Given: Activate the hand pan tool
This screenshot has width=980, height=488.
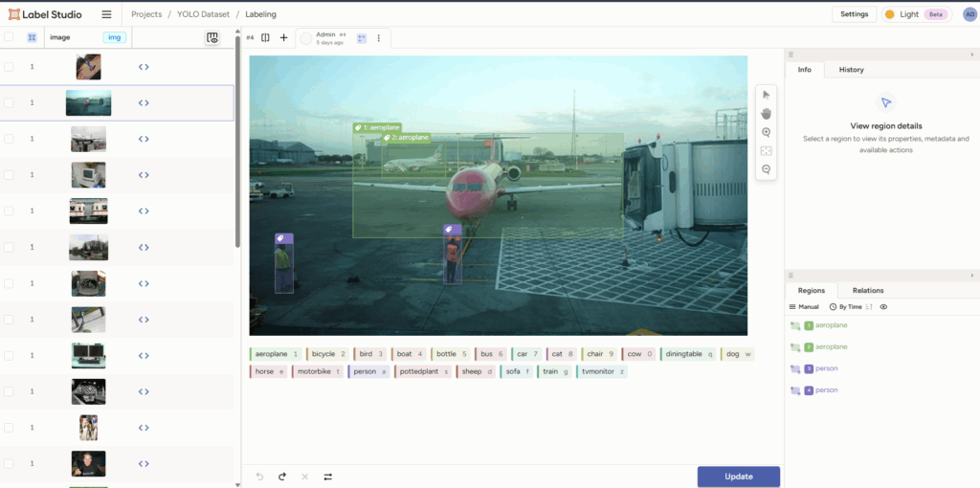Looking at the screenshot, I should pyautogui.click(x=767, y=114).
